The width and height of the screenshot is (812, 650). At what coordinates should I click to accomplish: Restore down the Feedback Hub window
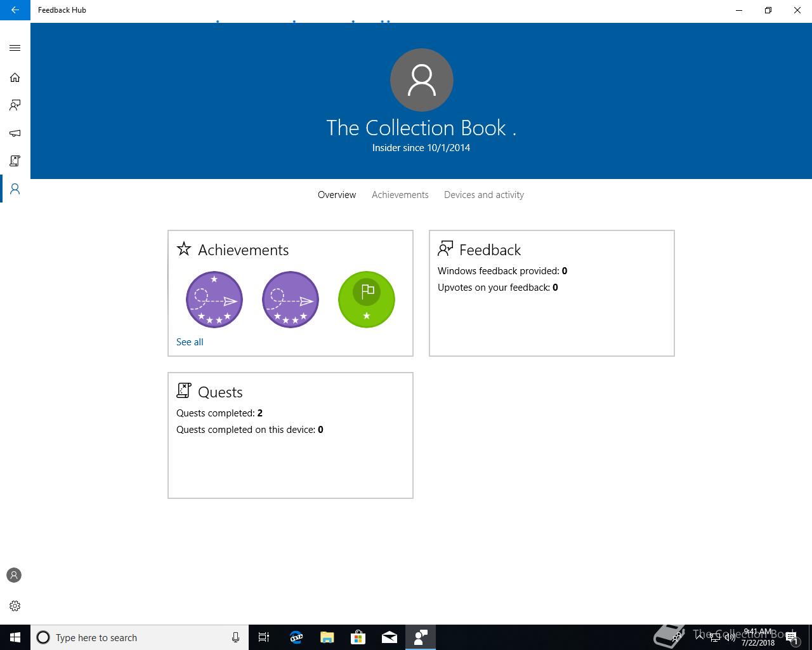coord(768,10)
